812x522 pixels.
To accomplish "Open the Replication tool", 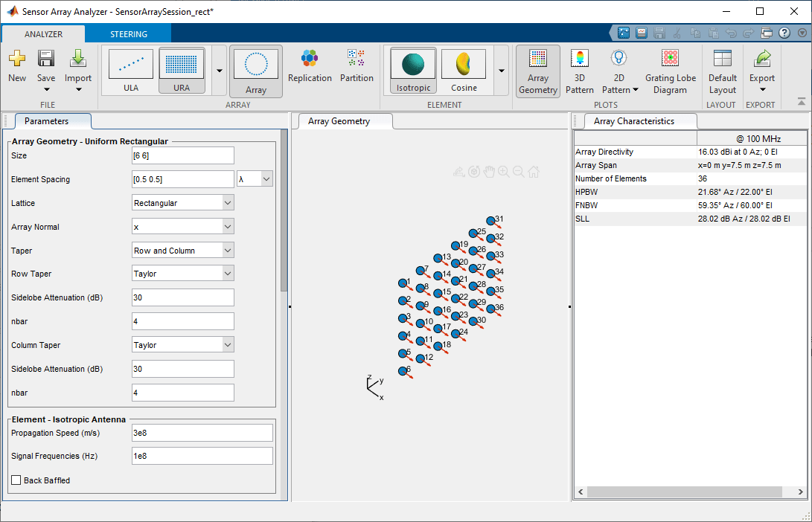I will [310, 70].
